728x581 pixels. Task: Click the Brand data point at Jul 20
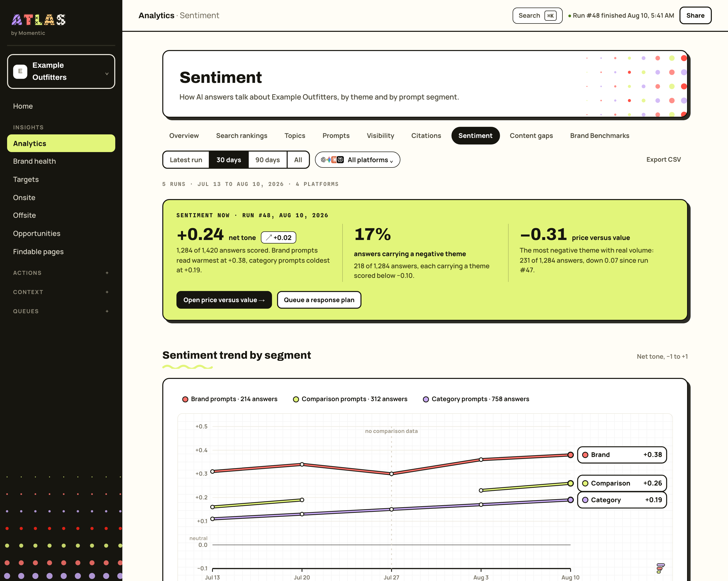(x=302, y=465)
